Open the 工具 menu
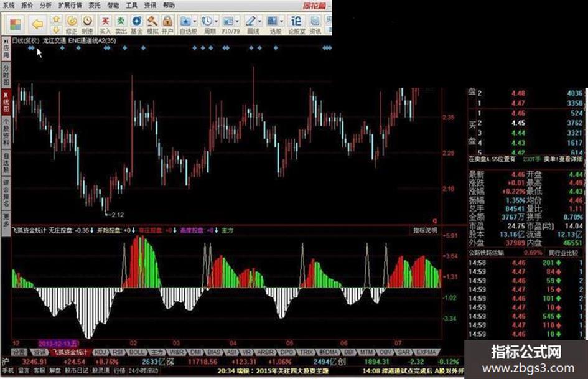Image resolution: width=588 pixels, height=379 pixels. pos(131,5)
